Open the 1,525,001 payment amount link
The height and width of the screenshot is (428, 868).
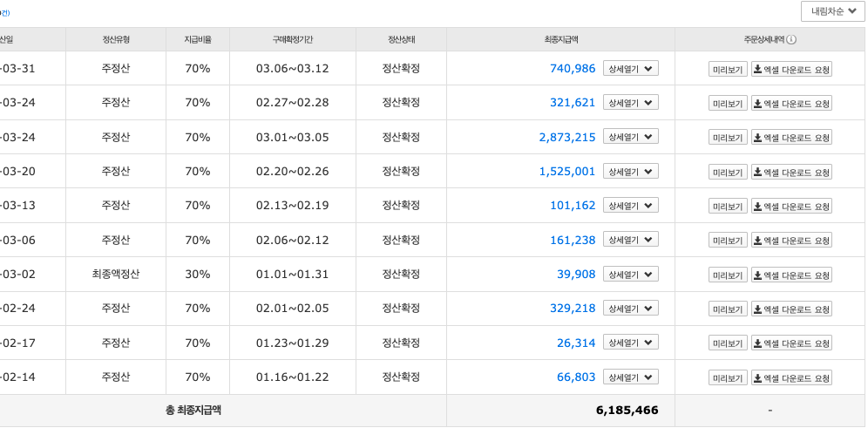(566, 172)
